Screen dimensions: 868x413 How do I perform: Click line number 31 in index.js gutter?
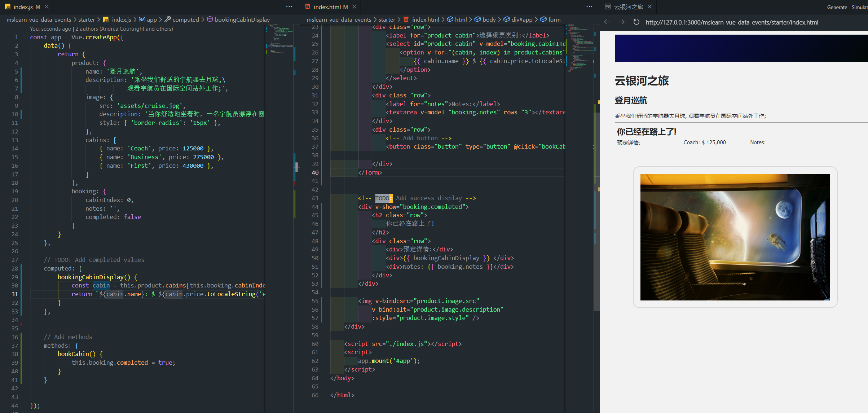15,294
